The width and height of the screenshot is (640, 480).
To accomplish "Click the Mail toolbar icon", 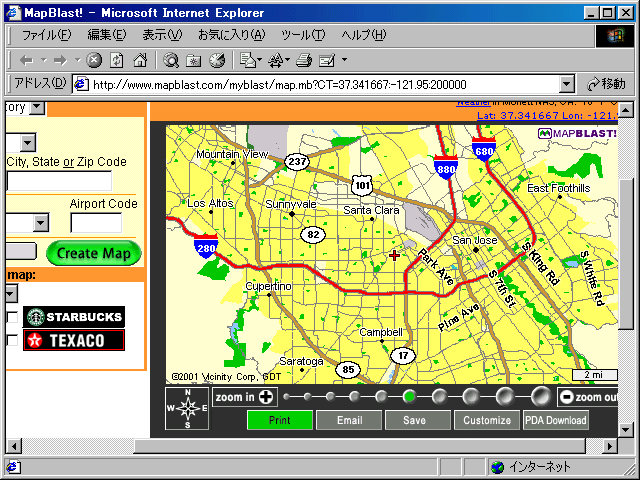I will tap(247, 60).
